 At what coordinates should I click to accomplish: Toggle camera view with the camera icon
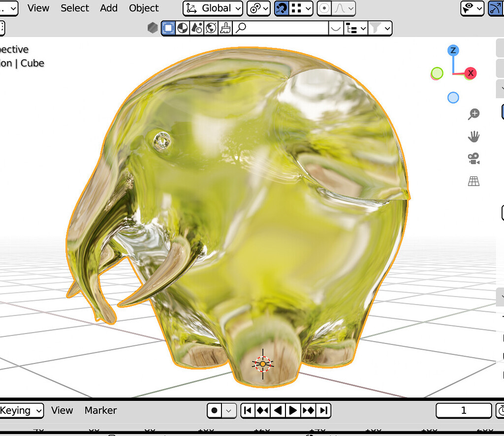click(x=473, y=159)
